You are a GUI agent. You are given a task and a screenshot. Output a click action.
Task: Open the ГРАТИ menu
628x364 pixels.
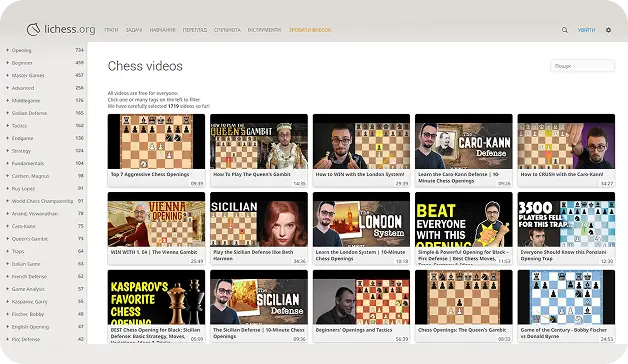111,30
